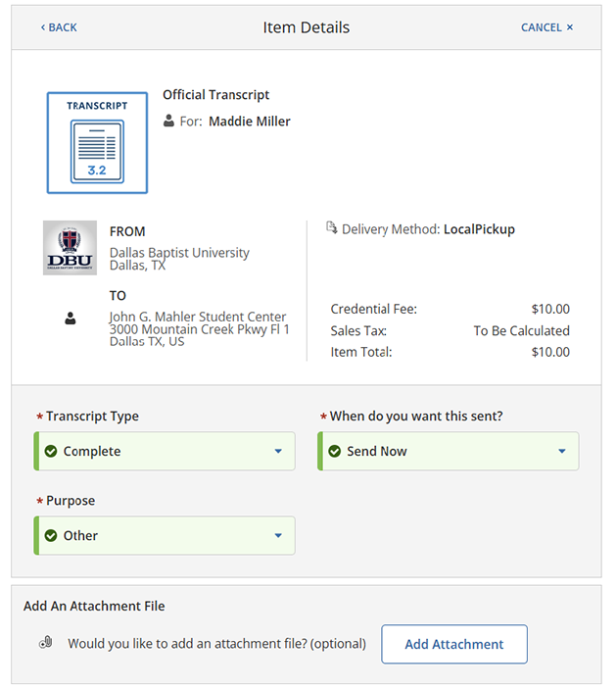
Task: Click the recipient person icon under TO
Action: pos(71,319)
